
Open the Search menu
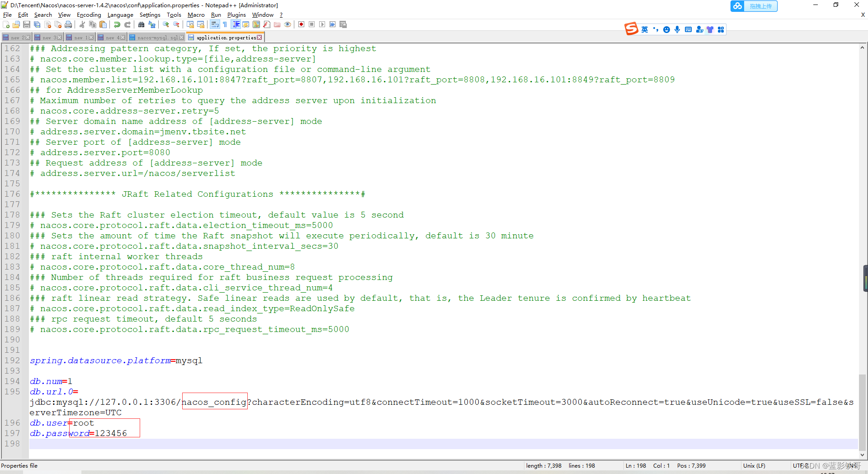(43, 15)
